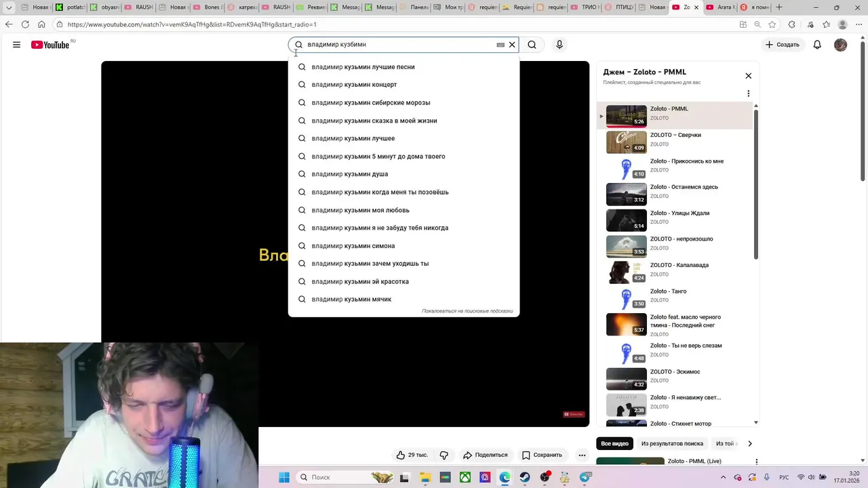Open the Создать create menu
The image size is (868, 488).
coord(783,45)
